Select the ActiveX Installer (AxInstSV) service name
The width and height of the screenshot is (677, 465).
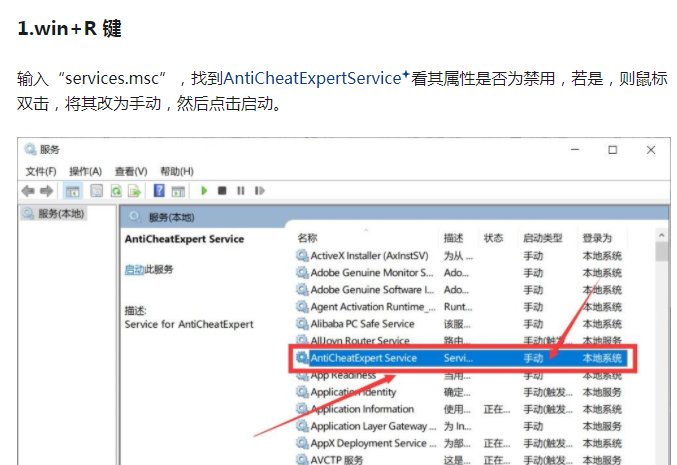[369, 256]
